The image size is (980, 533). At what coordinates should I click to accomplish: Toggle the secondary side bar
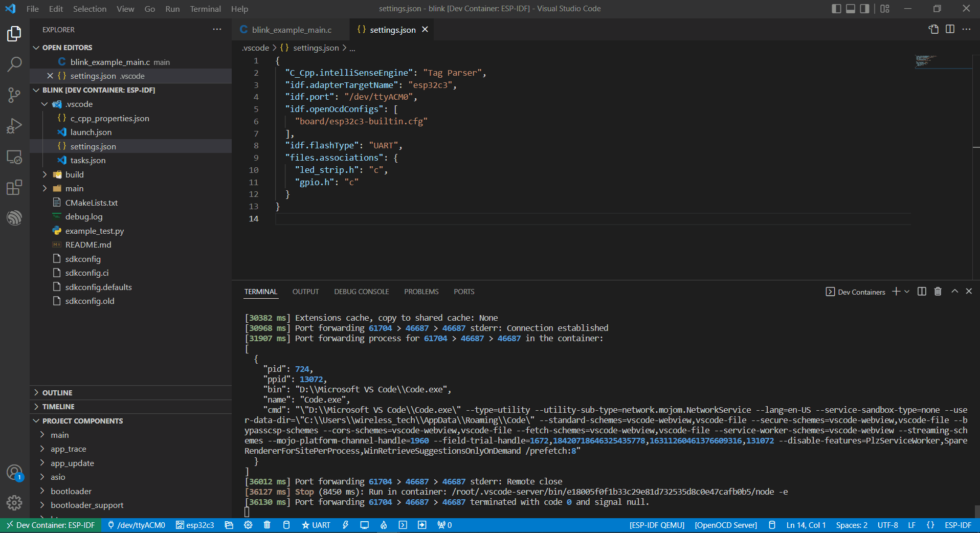864,9
